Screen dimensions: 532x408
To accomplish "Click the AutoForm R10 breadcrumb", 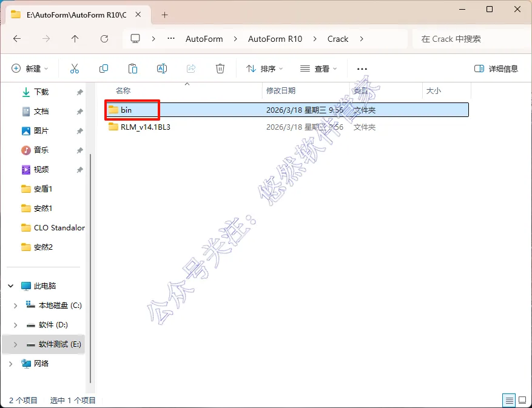I will tap(275, 39).
